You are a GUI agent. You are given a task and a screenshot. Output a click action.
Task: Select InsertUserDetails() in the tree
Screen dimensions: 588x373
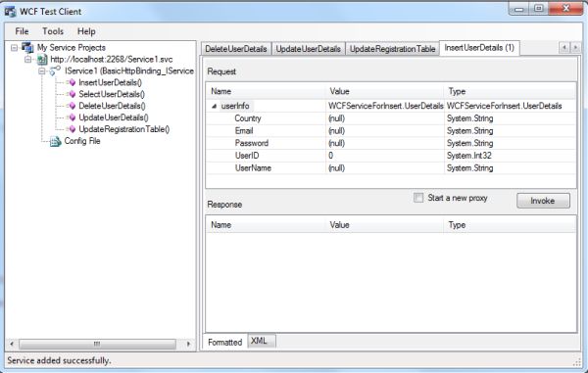pos(110,83)
